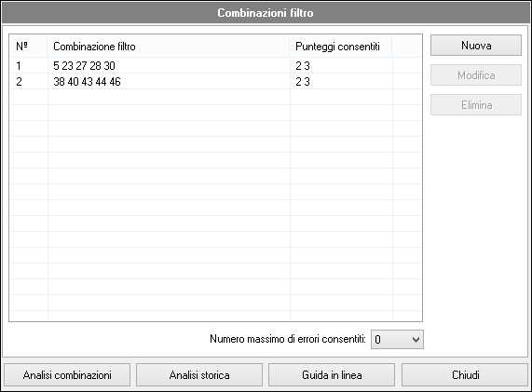Select the row number 1 cell

click(29, 66)
